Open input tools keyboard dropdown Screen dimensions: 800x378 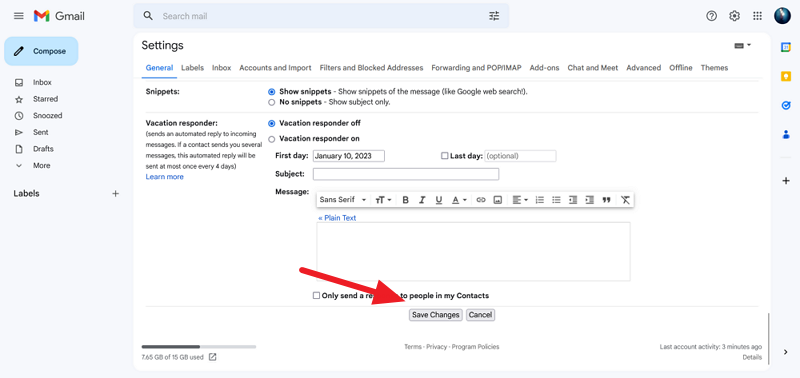pyautogui.click(x=742, y=45)
